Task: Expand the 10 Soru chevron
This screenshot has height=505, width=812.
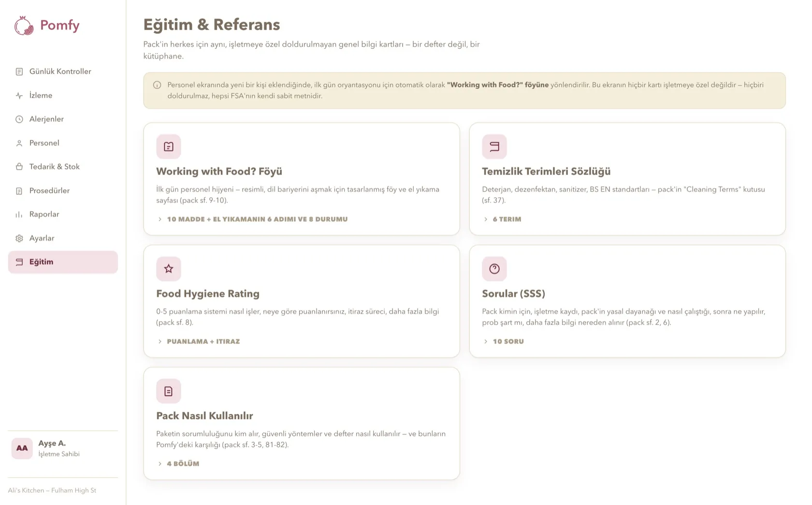Action: click(486, 342)
